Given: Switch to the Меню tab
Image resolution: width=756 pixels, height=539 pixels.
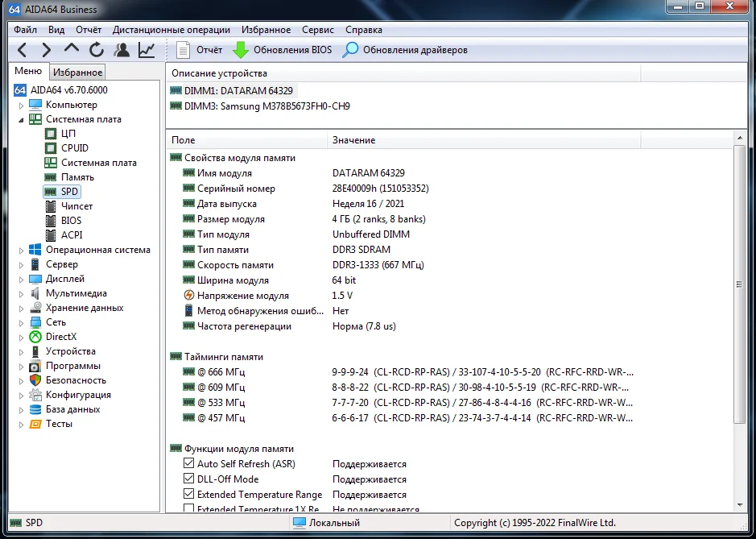Looking at the screenshot, I should (28, 71).
